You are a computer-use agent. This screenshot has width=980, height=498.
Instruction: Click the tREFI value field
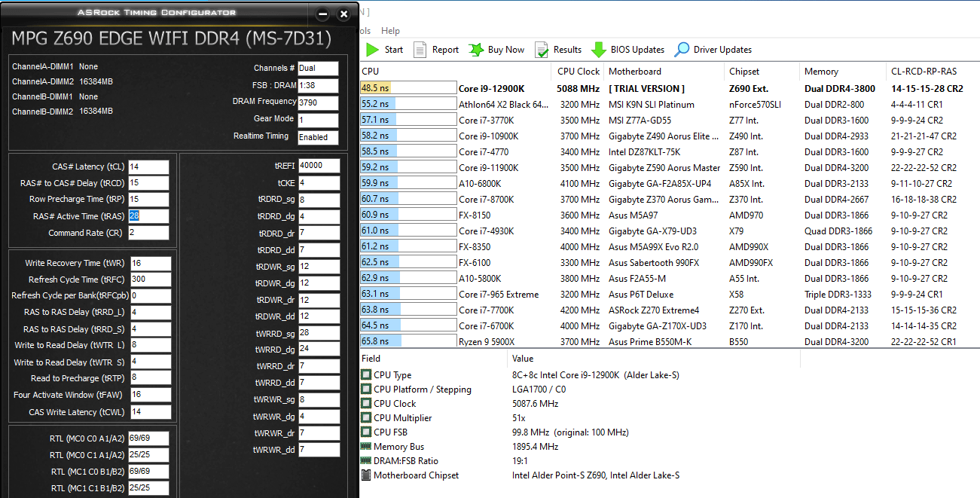tap(319, 166)
